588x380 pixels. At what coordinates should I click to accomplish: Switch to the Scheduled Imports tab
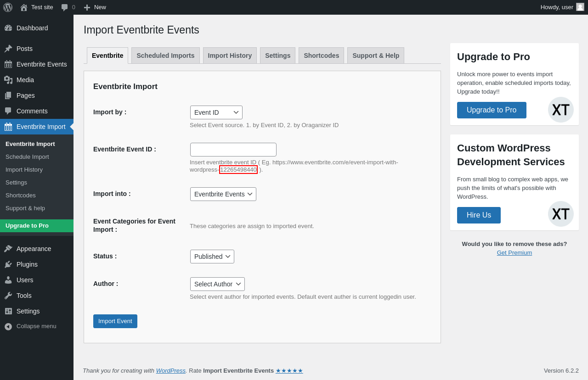point(165,56)
